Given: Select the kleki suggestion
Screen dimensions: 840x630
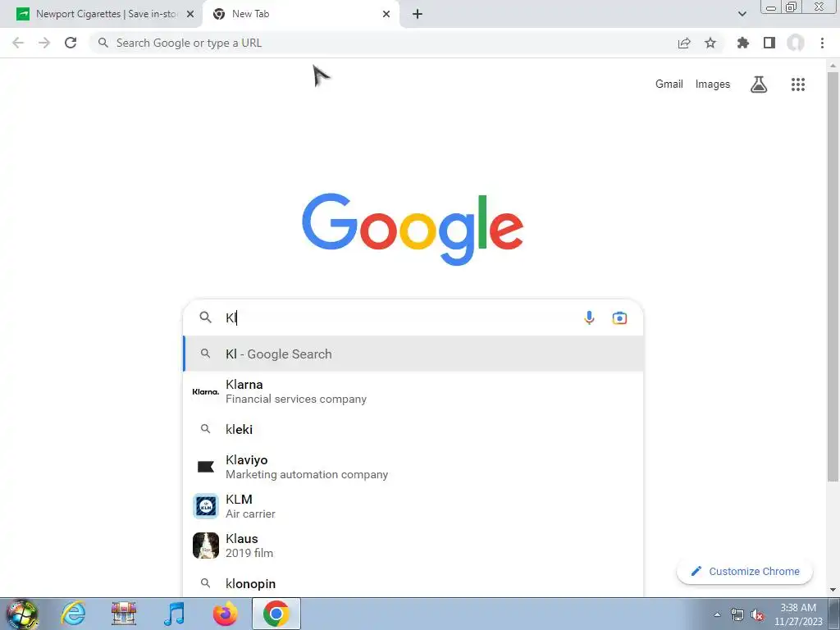Looking at the screenshot, I should click(x=413, y=429).
